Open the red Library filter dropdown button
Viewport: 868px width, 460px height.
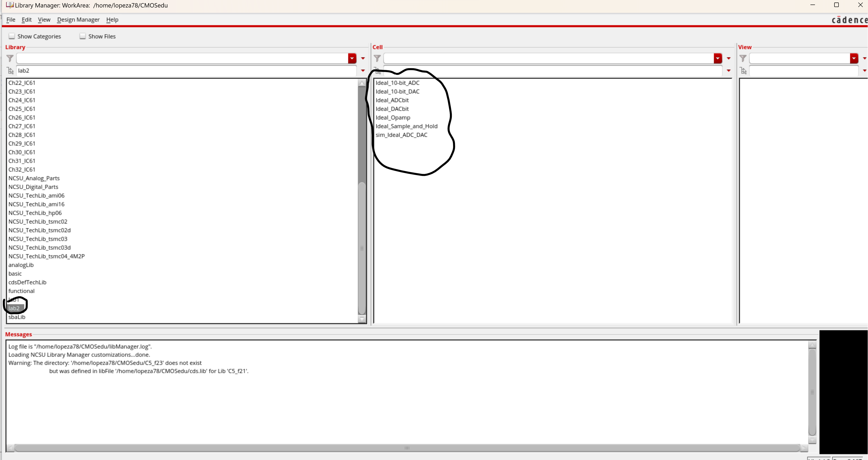tap(352, 58)
